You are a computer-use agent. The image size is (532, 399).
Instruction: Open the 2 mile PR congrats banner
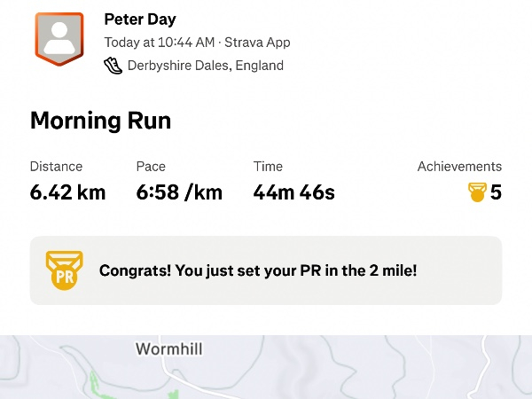click(x=266, y=270)
